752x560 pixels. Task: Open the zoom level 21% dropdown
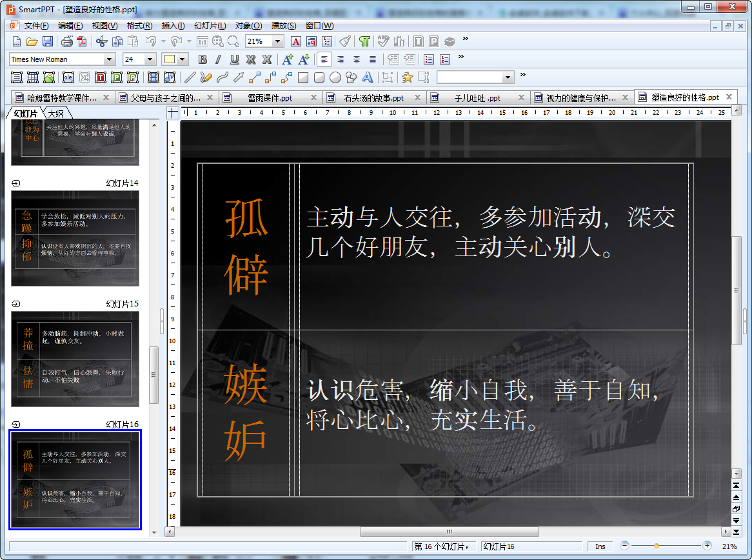click(277, 42)
